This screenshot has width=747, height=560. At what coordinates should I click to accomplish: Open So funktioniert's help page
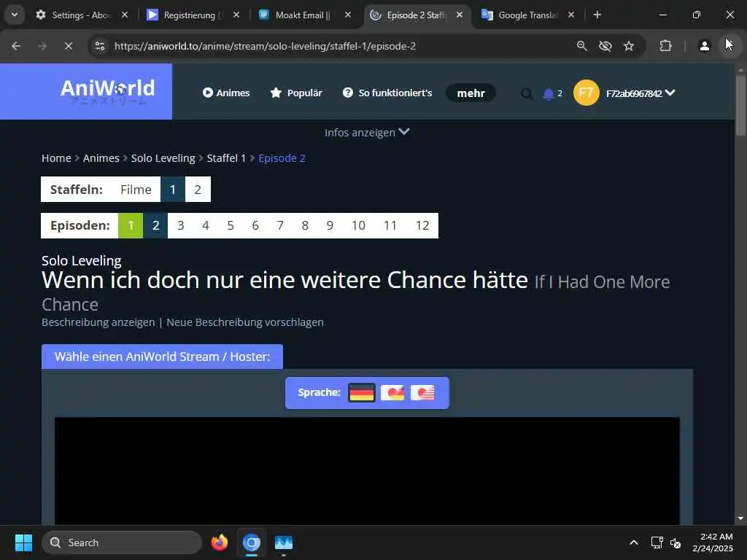(387, 93)
